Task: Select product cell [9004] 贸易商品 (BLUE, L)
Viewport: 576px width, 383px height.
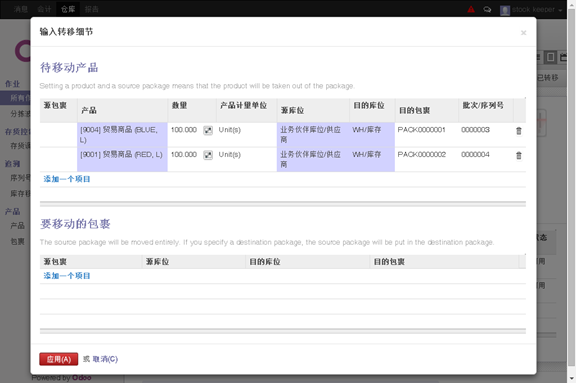Action: pyautogui.click(x=122, y=135)
